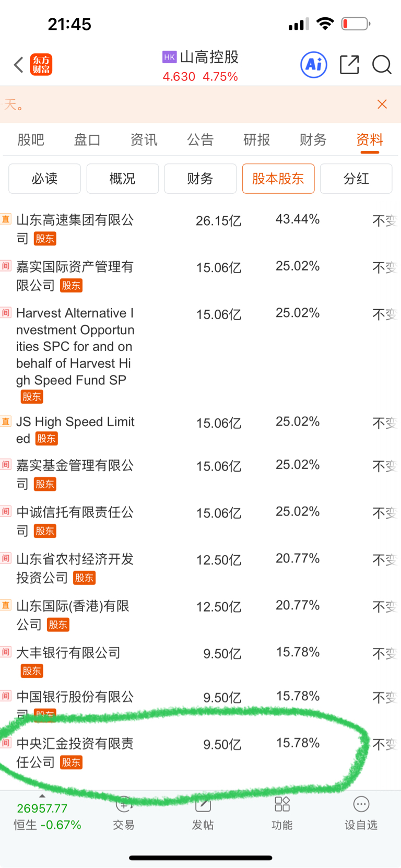This screenshot has width=401, height=868.
Task: Tap the share export icon
Action: pyautogui.click(x=349, y=65)
